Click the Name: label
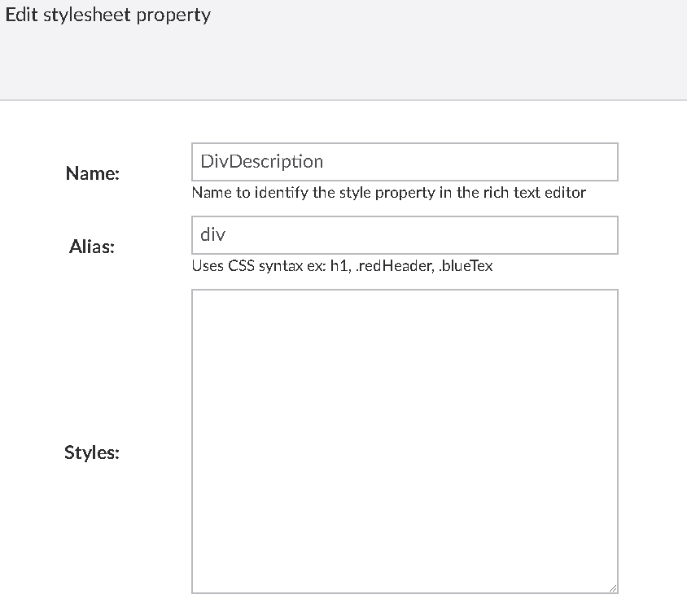Screen dimensions: 687x616 coord(92,173)
